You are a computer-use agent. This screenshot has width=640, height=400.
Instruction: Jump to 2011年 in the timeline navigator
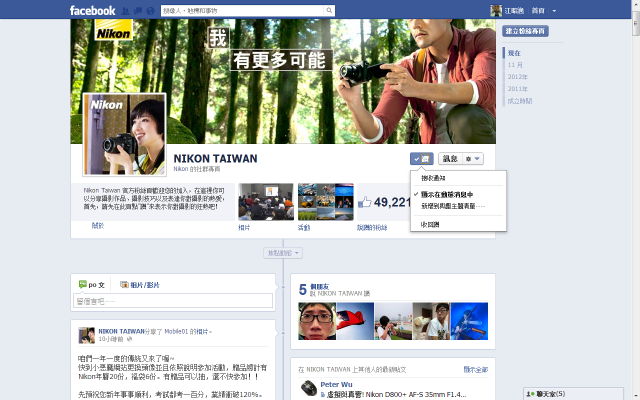517,89
